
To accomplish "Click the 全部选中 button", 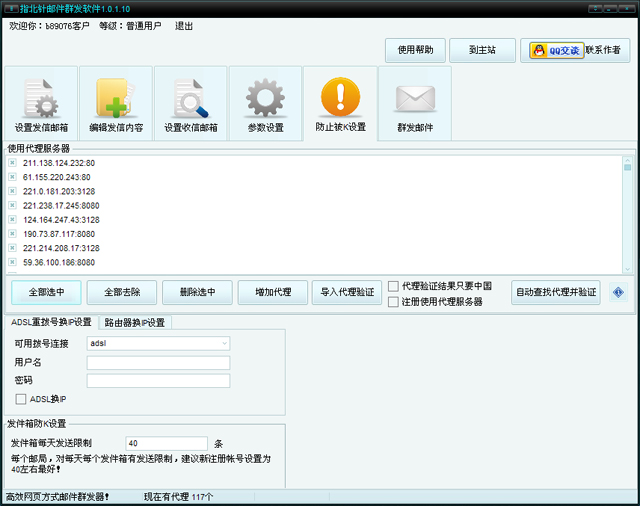I will click(x=47, y=292).
